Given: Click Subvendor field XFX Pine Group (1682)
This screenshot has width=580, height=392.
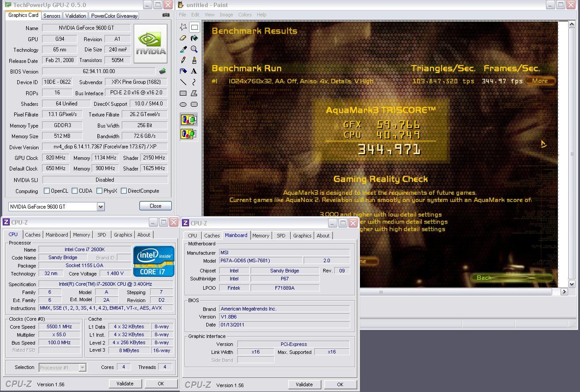Looking at the screenshot, I should (136, 82).
